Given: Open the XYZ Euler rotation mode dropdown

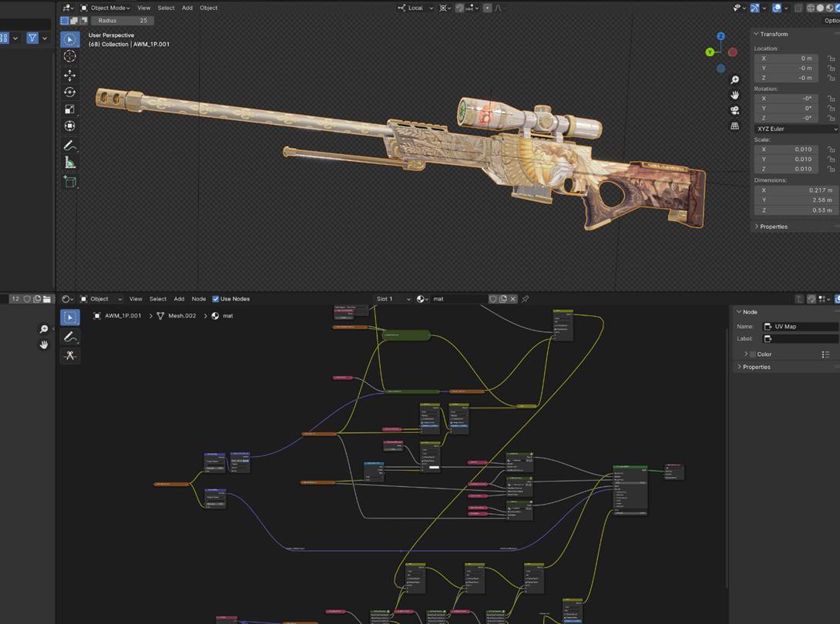Looking at the screenshot, I should click(x=796, y=129).
